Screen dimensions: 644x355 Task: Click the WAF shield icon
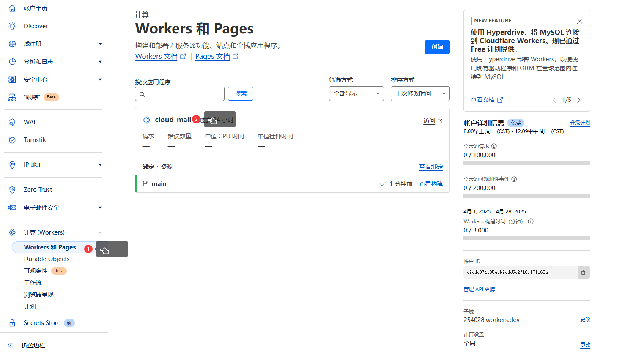[12, 122]
